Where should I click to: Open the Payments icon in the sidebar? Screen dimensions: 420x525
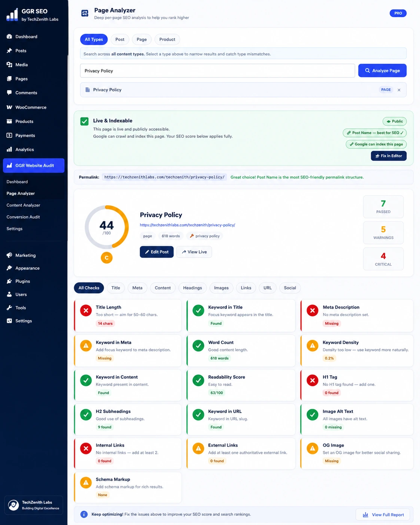(x=9, y=135)
